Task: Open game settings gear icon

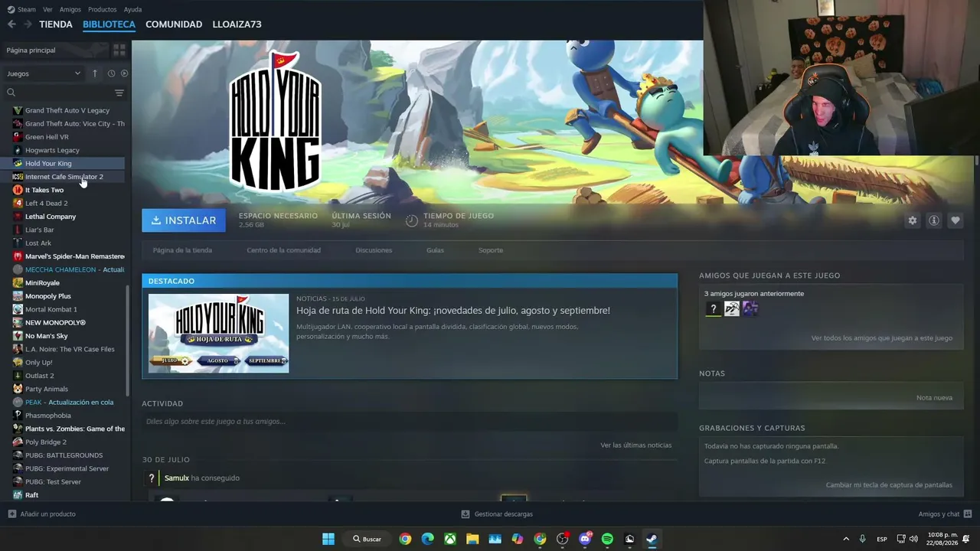Action: tap(913, 220)
